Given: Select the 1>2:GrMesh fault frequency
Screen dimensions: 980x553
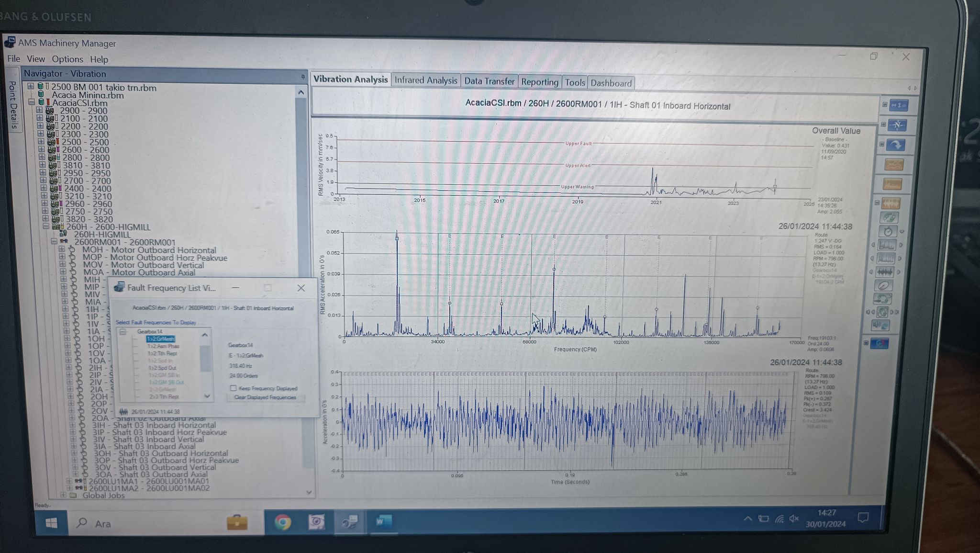Looking at the screenshot, I should click(161, 339).
